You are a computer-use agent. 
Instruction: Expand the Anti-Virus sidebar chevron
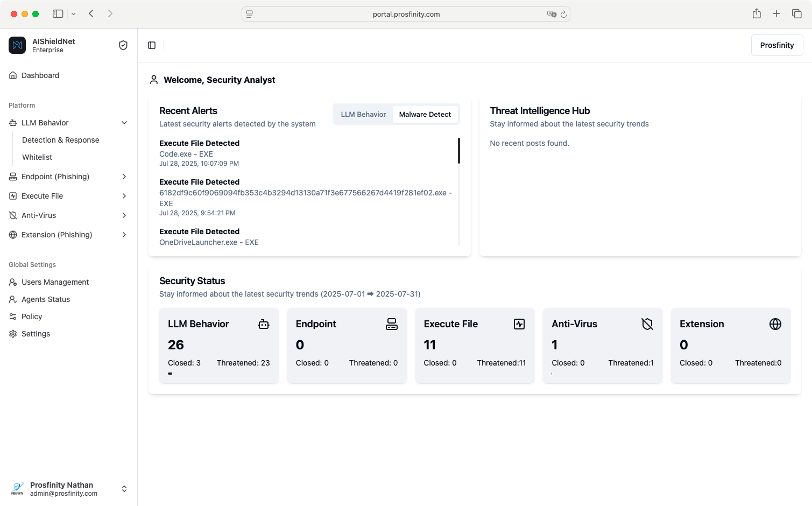124,215
